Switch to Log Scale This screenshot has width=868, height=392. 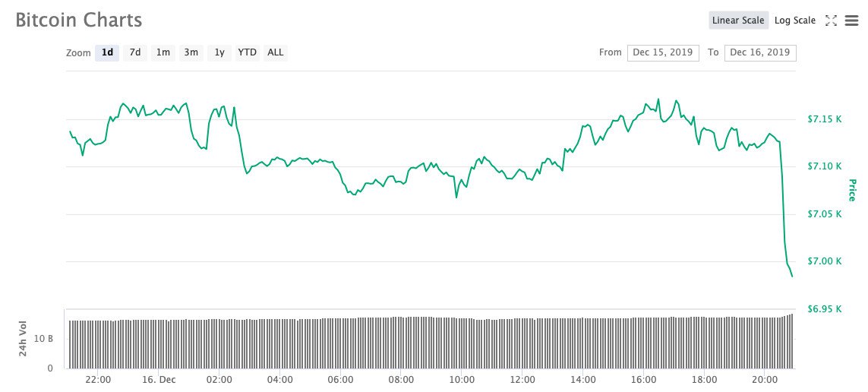tap(794, 21)
